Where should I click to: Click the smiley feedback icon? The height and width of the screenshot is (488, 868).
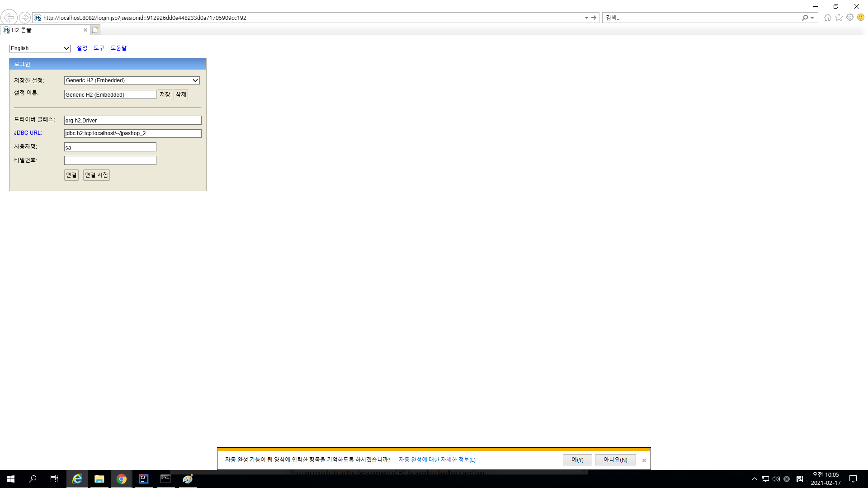[x=861, y=18]
